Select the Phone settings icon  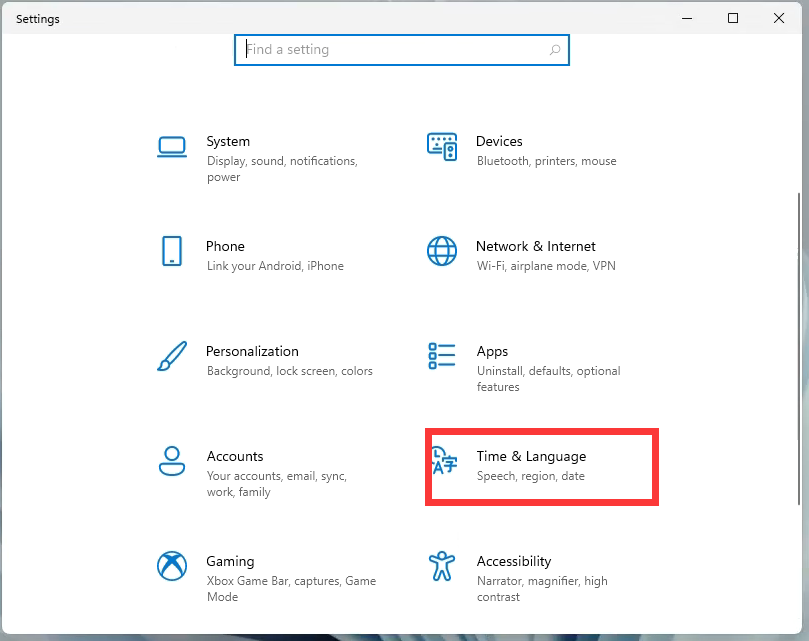pos(172,251)
